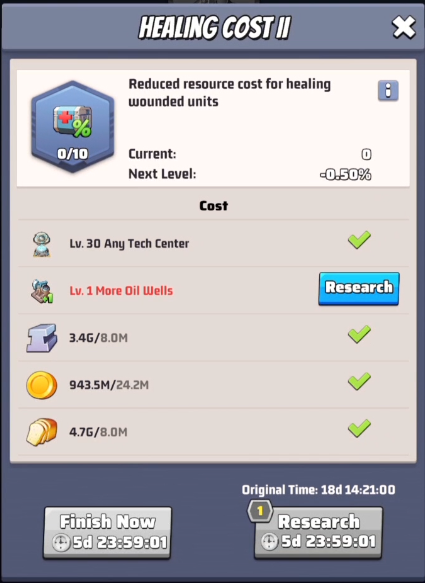Screen dimensions: 425x583
Task: Tap the green checkmark for iron cost
Action: pos(359,334)
